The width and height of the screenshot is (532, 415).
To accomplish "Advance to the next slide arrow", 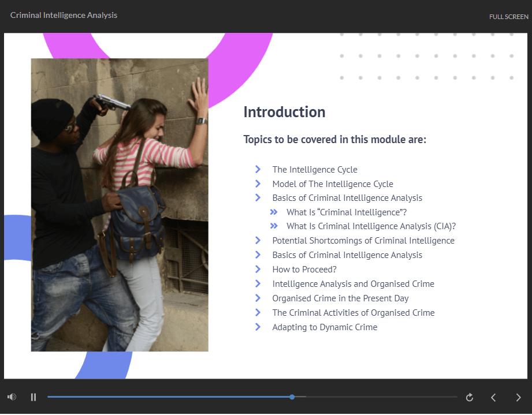I will click(519, 397).
